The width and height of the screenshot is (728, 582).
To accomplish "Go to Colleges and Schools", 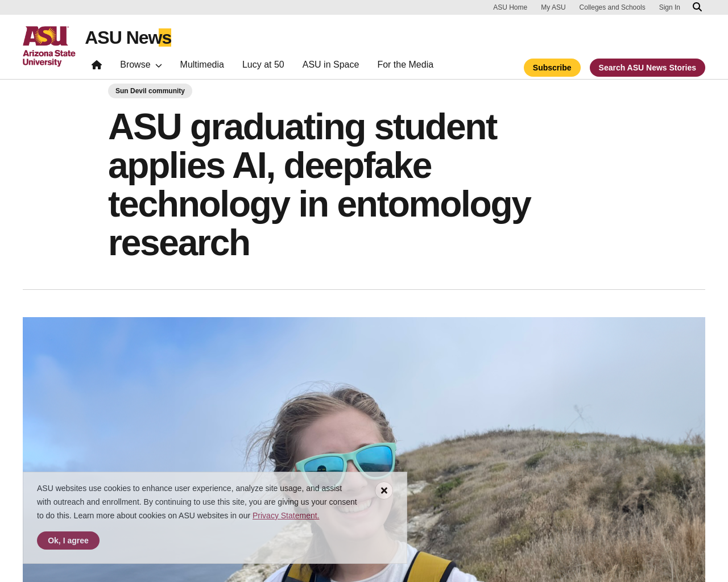I will (612, 7).
